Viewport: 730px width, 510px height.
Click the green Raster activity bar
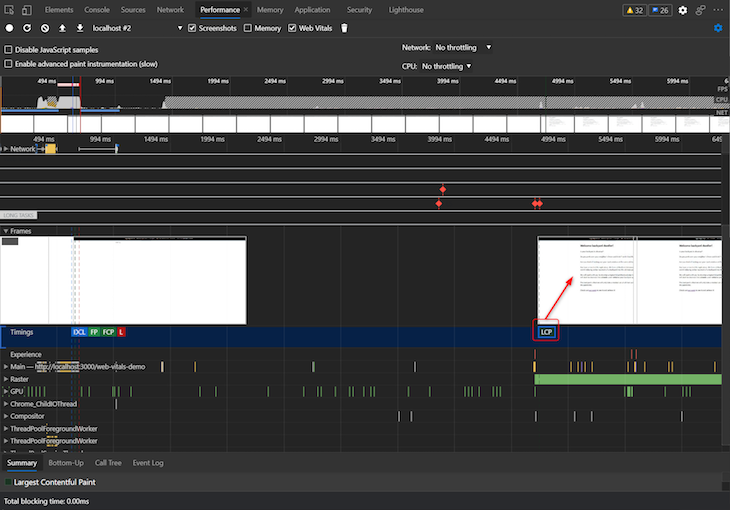[628, 379]
